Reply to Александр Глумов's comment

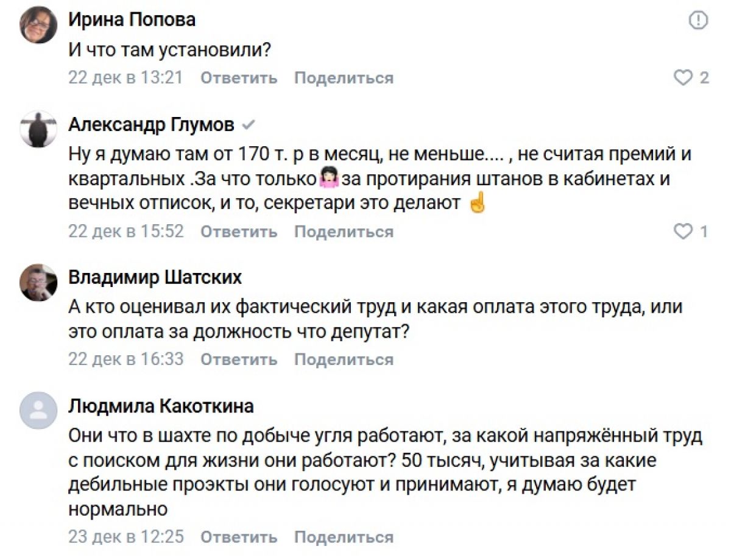[239, 232]
